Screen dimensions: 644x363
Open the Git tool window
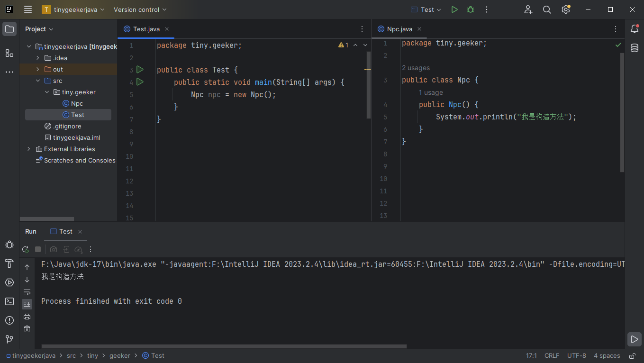click(9, 339)
